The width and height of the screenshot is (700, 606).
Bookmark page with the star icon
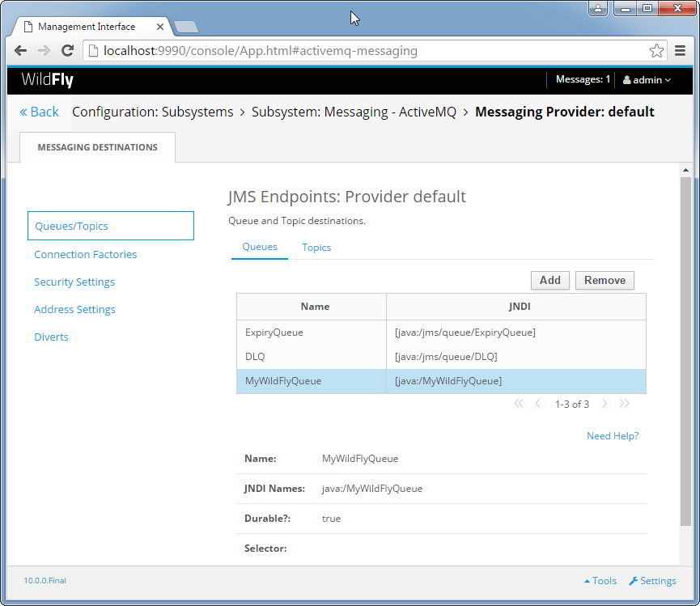[656, 51]
